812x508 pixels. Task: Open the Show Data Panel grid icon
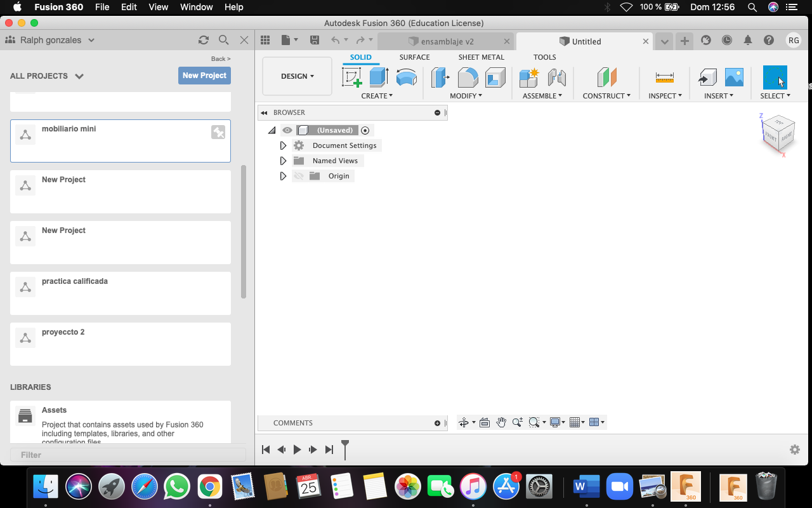pyautogui.click(x=265, y=40)
